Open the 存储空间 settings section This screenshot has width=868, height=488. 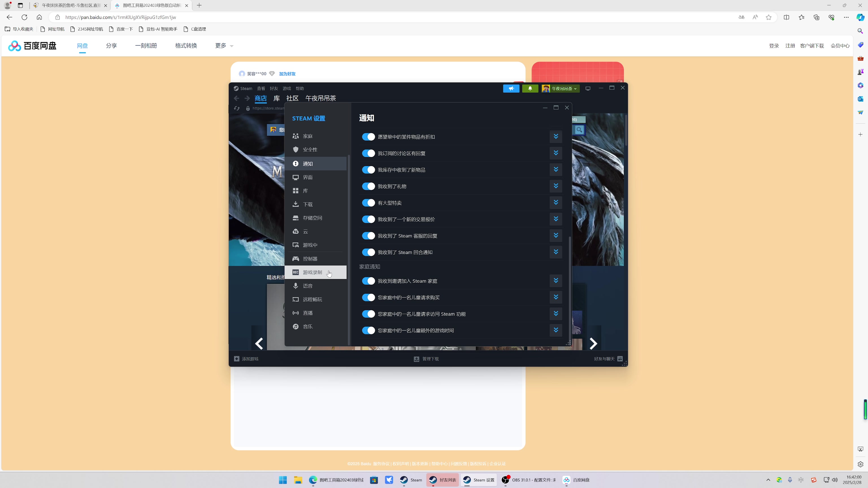315,218
